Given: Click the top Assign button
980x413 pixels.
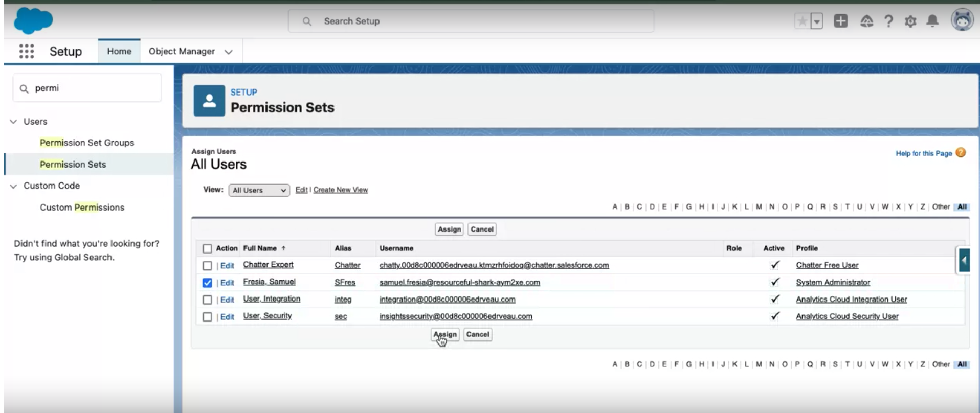Looking at the screenshot, I should point(449,229).
